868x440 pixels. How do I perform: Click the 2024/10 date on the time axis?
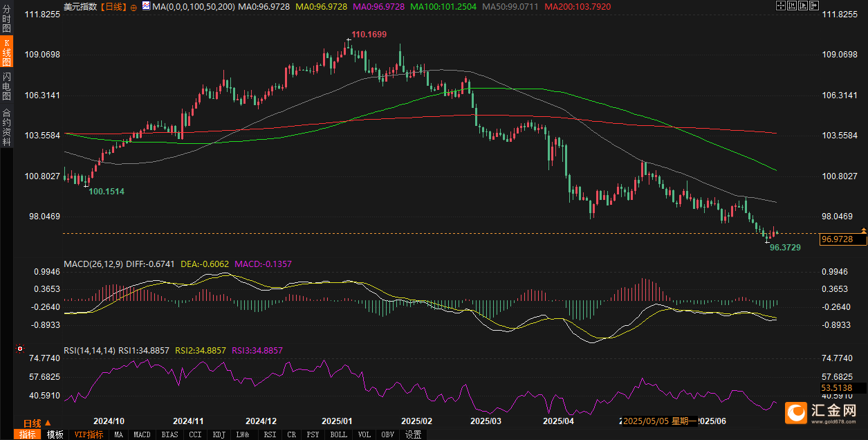109,421
